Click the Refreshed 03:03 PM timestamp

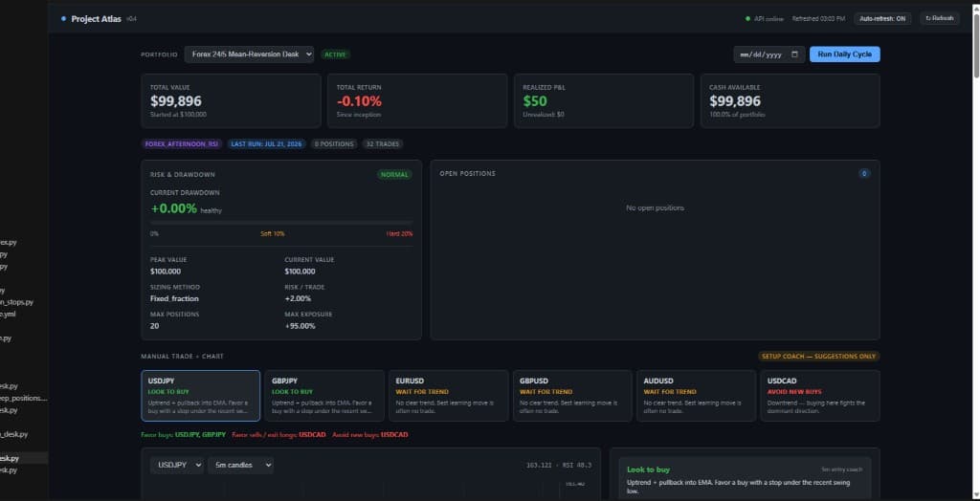coord(818,19)
